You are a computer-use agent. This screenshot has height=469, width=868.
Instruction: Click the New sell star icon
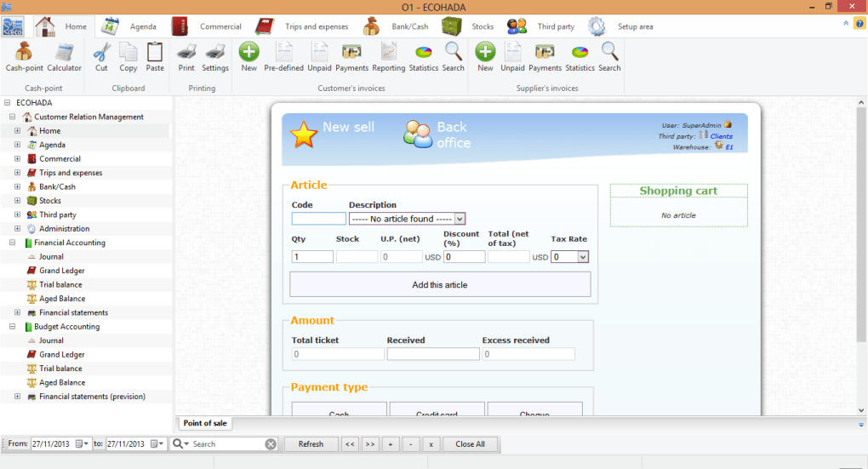(304, 134)
